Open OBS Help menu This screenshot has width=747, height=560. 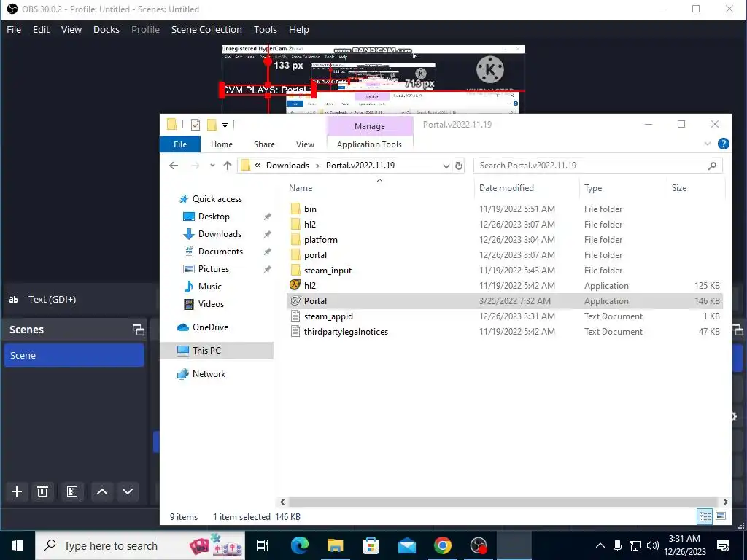pos(298,29)
